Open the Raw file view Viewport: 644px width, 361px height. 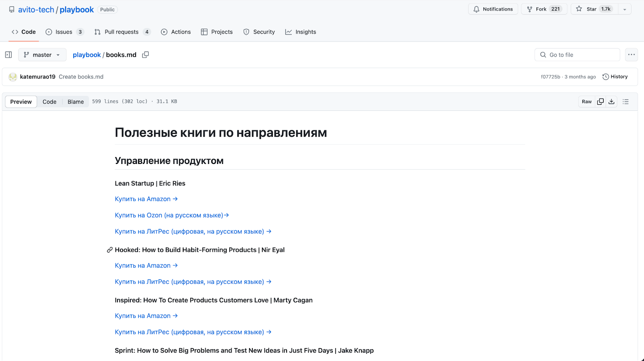[x=586, y=102]
